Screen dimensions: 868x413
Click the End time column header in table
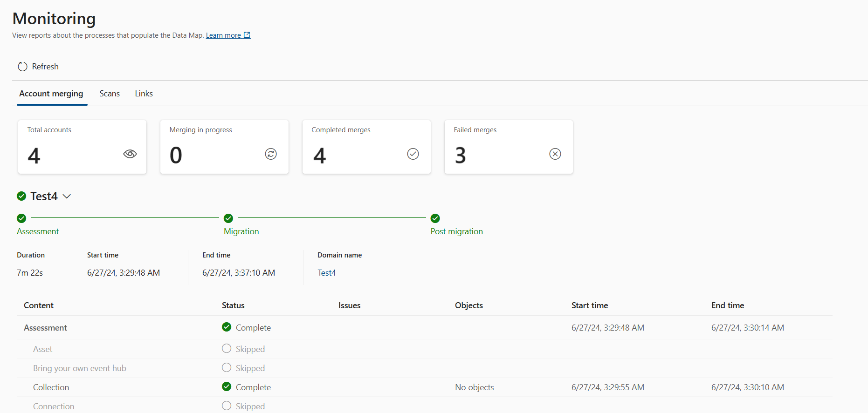click(728, 305)
